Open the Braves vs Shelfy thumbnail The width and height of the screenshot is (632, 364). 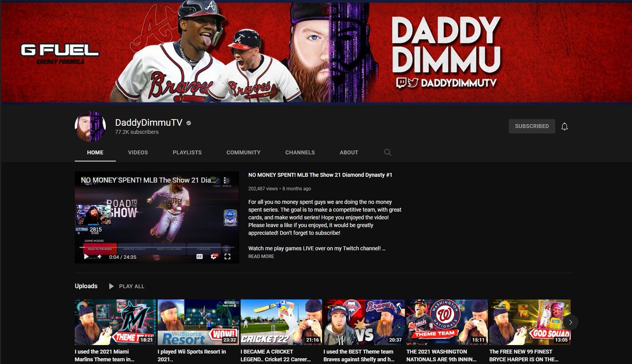click(x=364, y=322)
